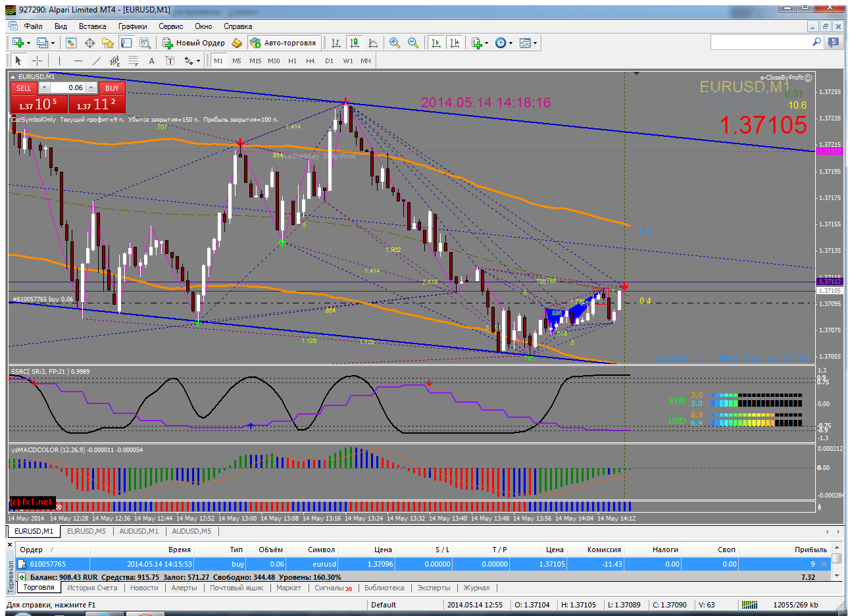Select the M5 timeframe
Viewport: 850px width, 616px height.
[237, 61]
